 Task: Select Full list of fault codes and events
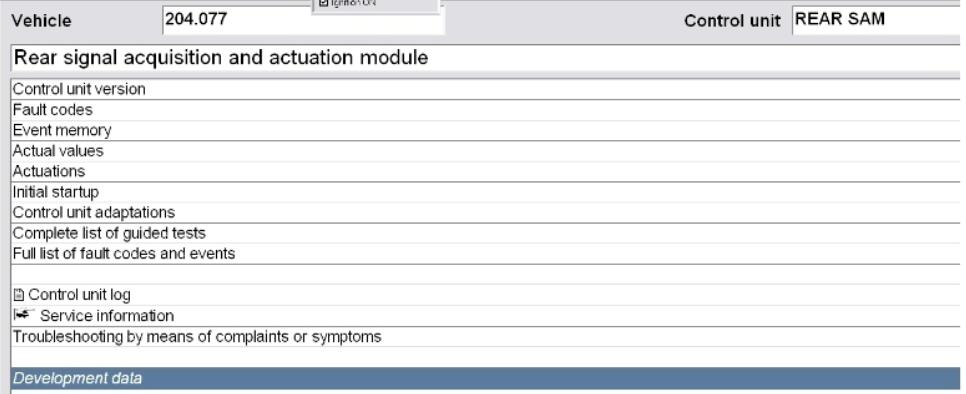[485, 254]
